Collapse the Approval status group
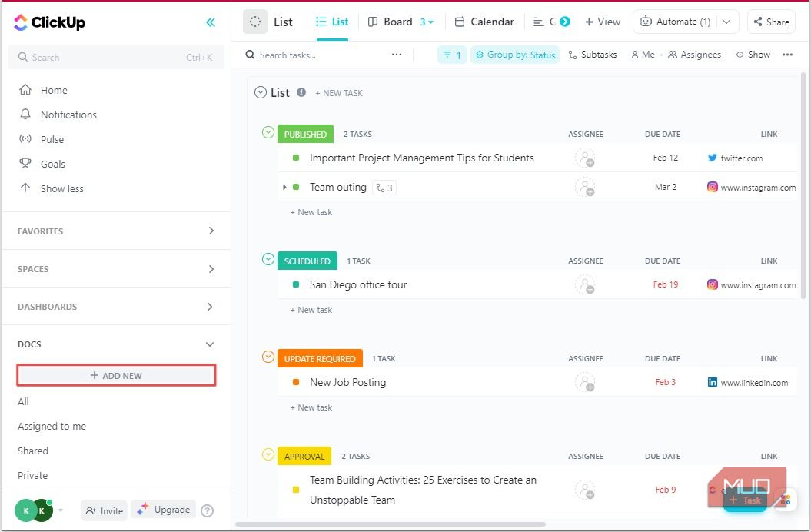 pos(268,455)
